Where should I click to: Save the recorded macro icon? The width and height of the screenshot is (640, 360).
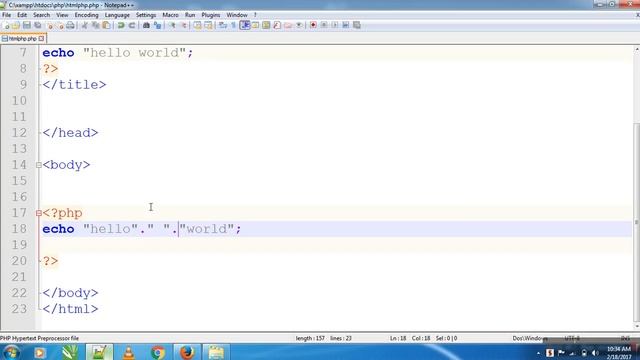[x=357, y=25]
